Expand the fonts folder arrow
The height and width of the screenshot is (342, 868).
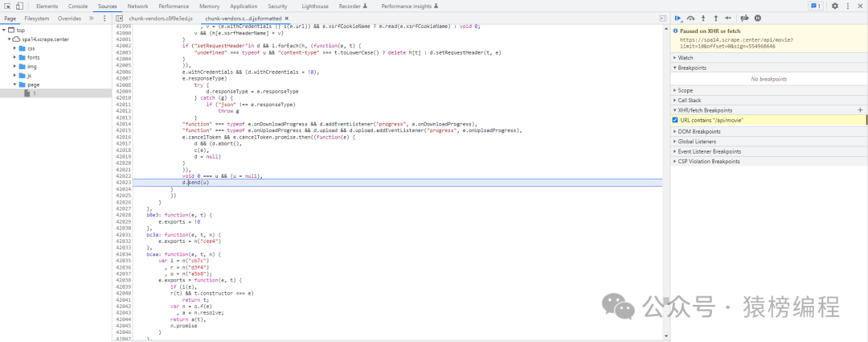(15, 57)
